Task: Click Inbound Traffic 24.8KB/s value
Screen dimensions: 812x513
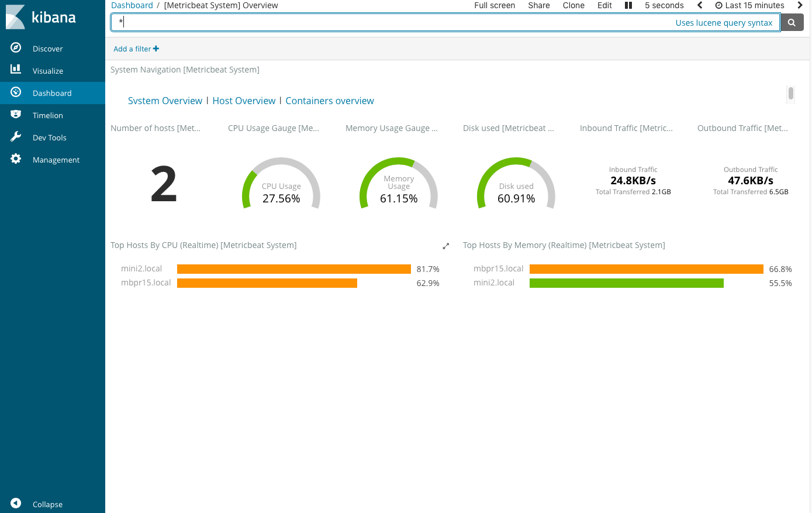Action: [633, 181]
